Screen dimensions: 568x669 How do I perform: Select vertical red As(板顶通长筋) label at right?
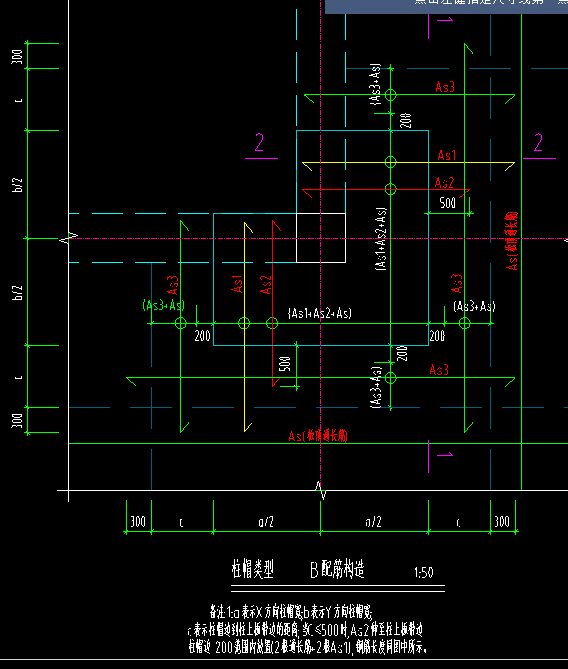pos(512,241)
